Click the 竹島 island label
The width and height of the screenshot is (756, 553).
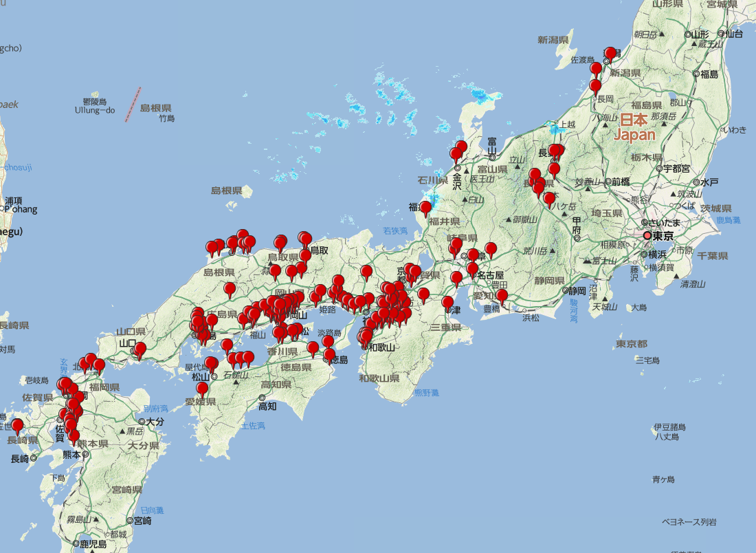tap(167, 118)
